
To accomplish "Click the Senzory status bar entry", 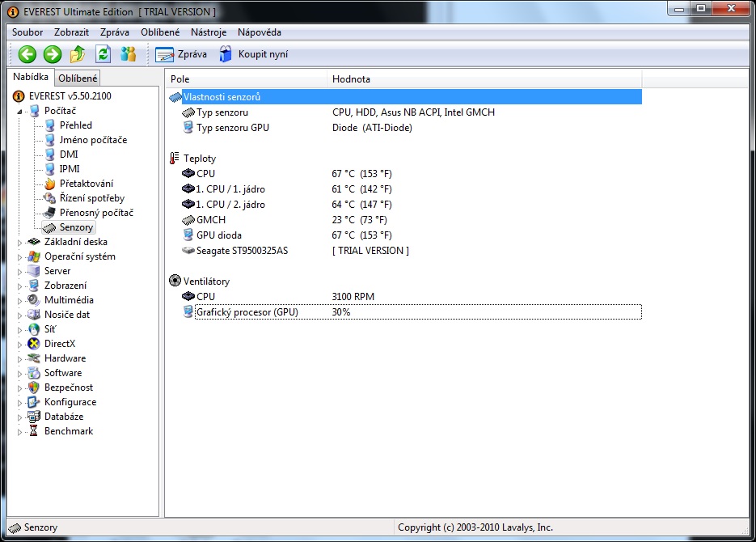I will click(33, 527).
